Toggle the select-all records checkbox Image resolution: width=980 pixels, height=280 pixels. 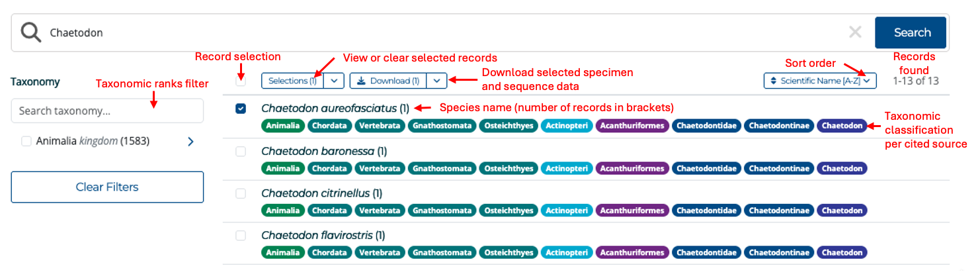click(241, 81)
